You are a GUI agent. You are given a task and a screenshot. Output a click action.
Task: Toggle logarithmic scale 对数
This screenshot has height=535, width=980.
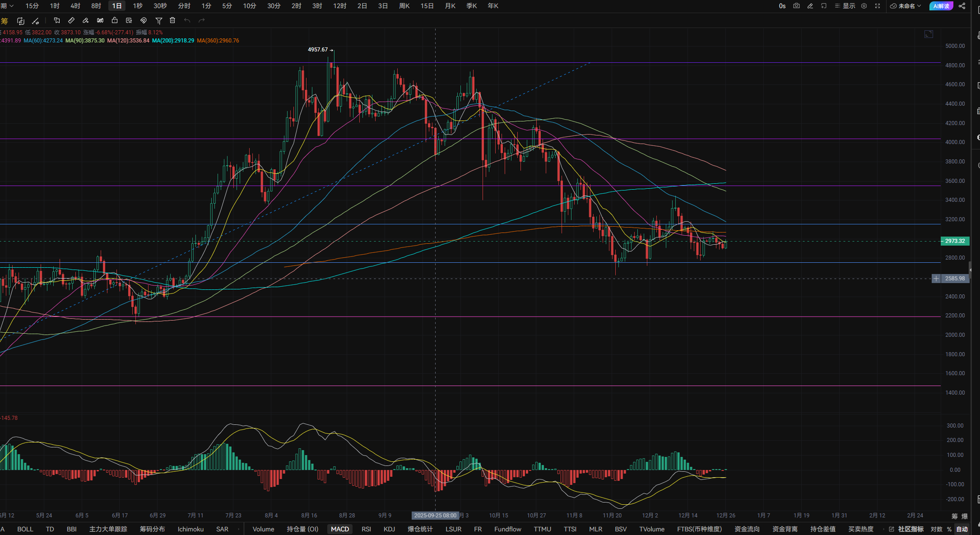[x=937, y=529]
